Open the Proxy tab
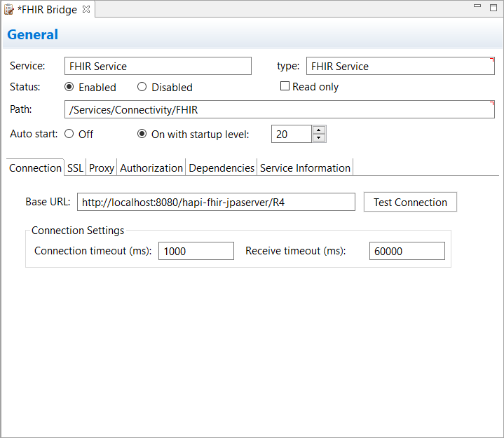 (102, 167)
